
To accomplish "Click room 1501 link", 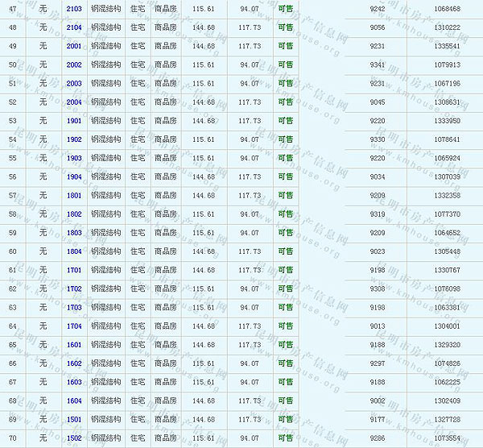I will pos(74,419).
